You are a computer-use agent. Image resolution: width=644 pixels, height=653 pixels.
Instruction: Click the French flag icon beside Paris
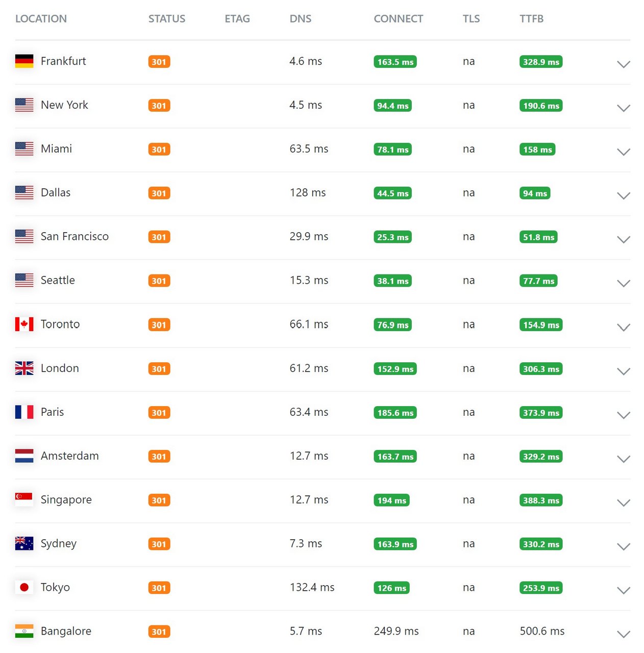tap(24, 412)
